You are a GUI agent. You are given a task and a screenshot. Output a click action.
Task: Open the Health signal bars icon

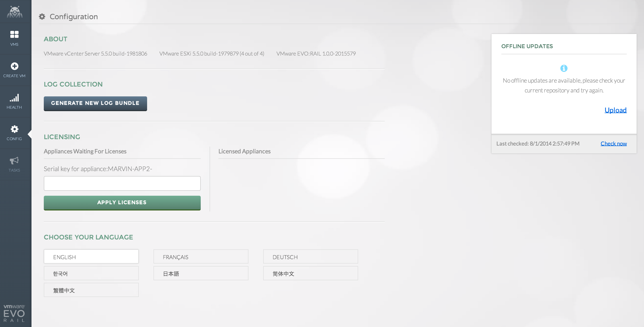14,98
